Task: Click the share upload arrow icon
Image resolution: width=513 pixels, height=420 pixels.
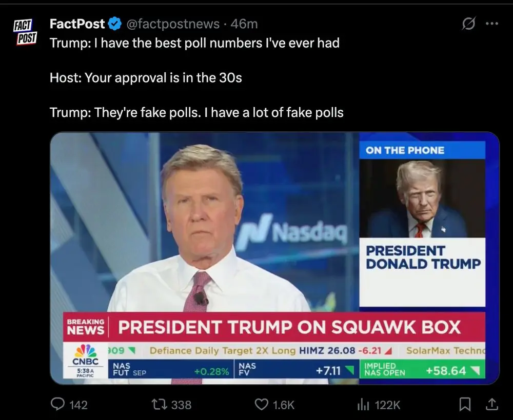Action: click(491, 405)
